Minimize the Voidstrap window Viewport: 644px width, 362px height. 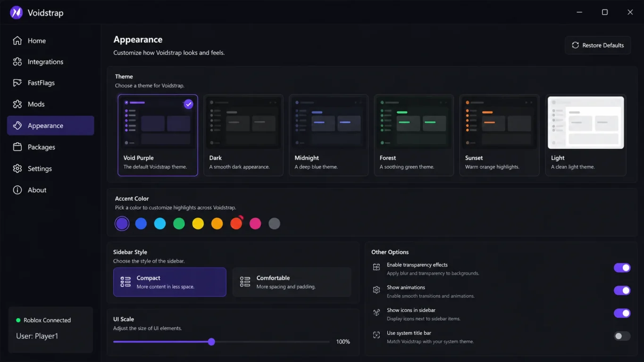[579, 12]
